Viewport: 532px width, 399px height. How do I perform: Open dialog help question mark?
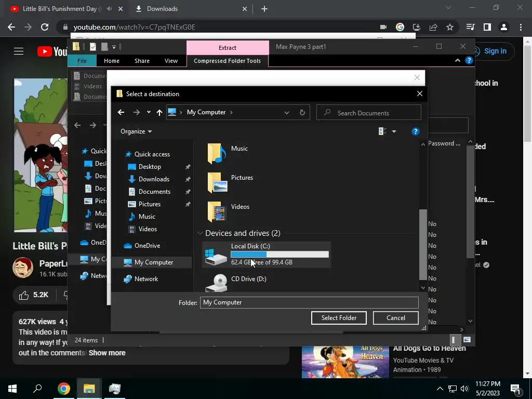[x=415, y=131]
